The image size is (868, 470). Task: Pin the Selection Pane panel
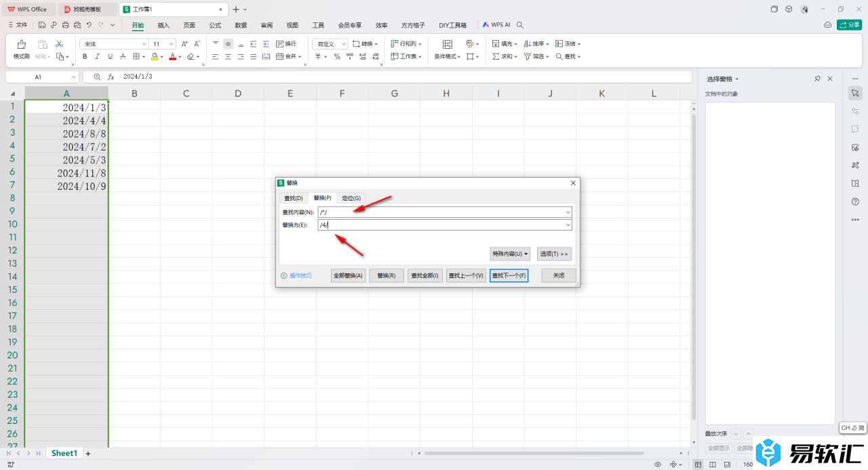(x=817, y=79)
